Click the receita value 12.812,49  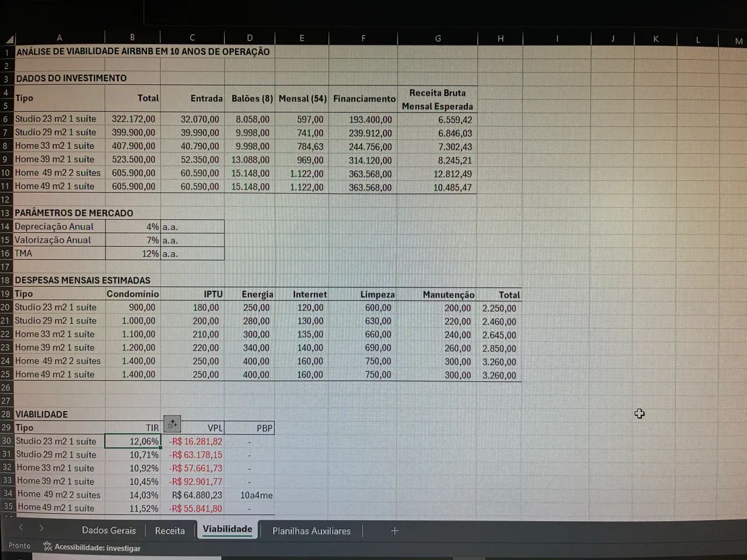453,174
